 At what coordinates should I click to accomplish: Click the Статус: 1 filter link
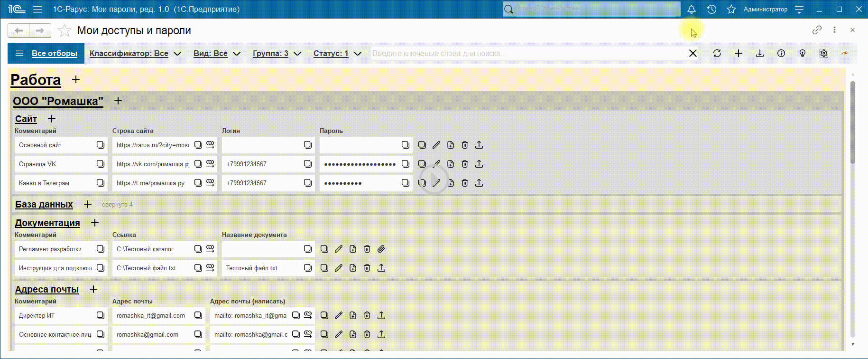331,53
